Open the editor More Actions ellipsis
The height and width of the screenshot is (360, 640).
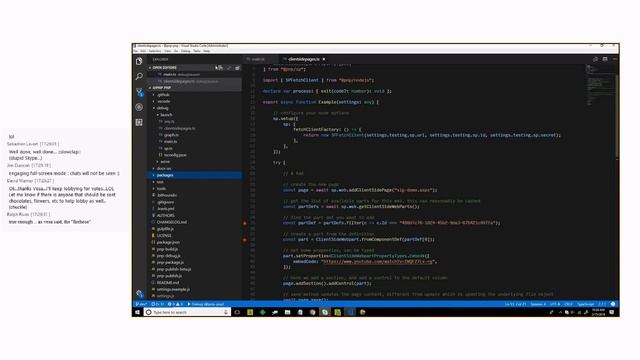[x=614, y=59]
